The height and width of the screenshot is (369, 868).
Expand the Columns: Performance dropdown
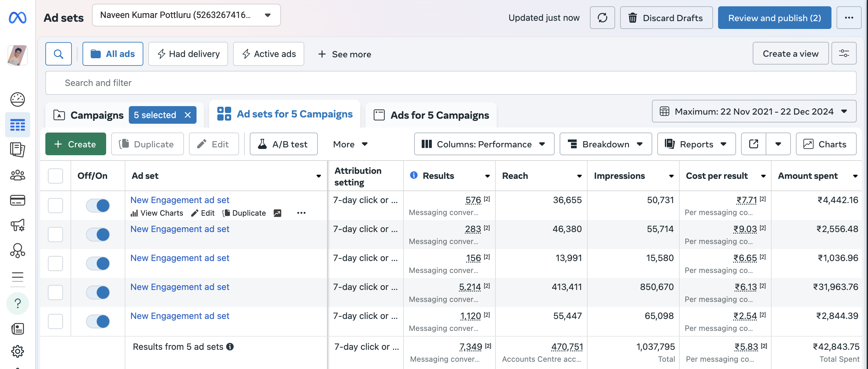click(484, 144)
